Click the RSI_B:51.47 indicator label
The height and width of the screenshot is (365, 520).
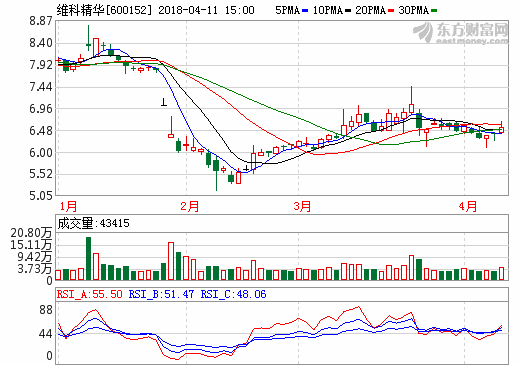[161, 294]
